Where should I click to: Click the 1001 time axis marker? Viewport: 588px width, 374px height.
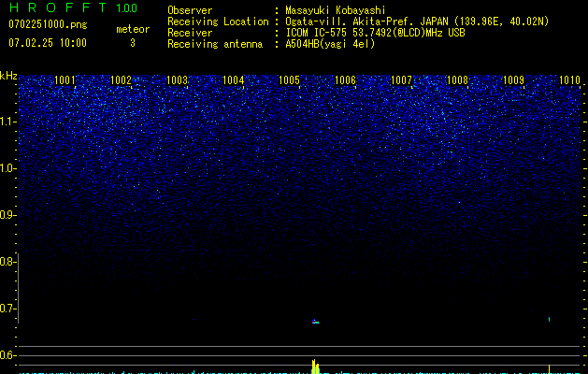coord(65,80)
